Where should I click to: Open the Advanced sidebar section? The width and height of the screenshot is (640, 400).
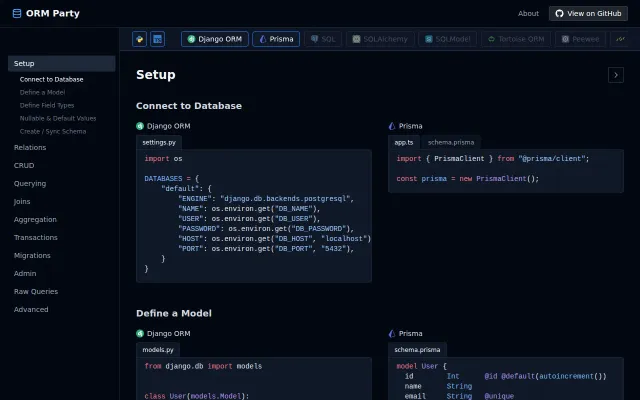coord(31,309)
